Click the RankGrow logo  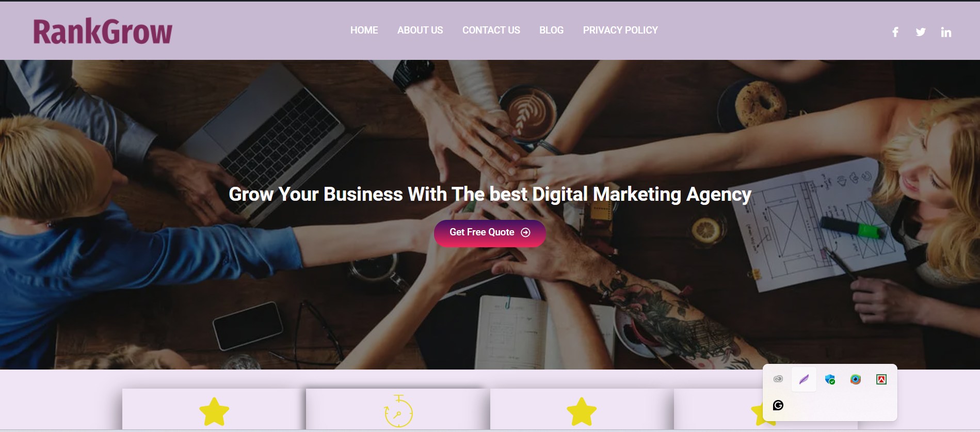(x=103, y=31)
